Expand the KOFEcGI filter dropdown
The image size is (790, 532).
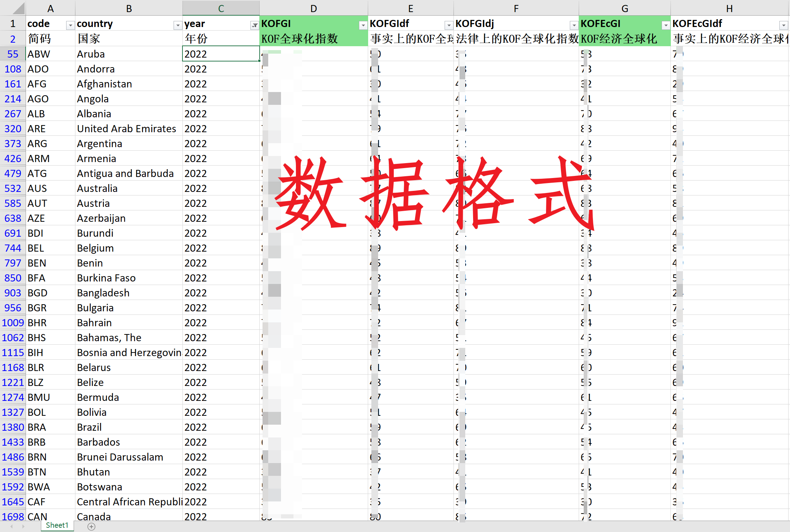666,25
